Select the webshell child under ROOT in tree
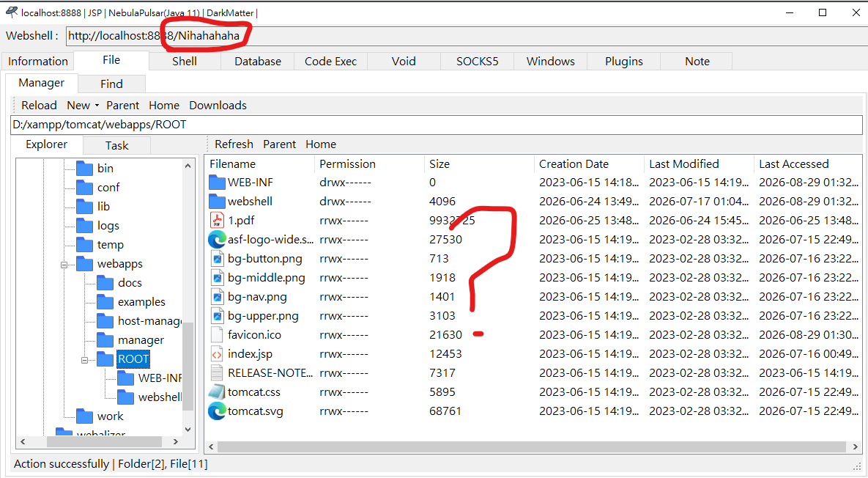Image resolution: width=868 pixels, height=478 pixels. (160, 397)
